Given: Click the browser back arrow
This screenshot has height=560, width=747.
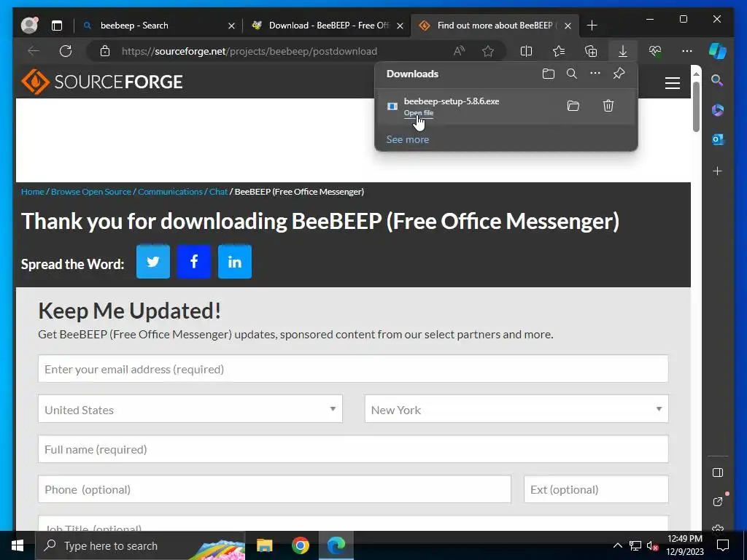Looking at the screenshot, I should 34,51.
